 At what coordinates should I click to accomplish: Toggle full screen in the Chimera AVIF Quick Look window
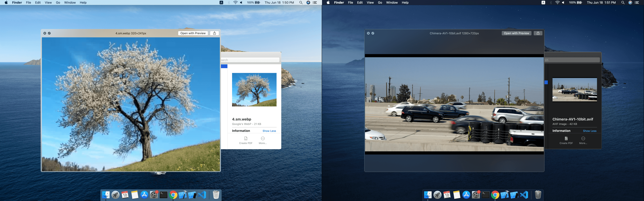pos(373,33)
